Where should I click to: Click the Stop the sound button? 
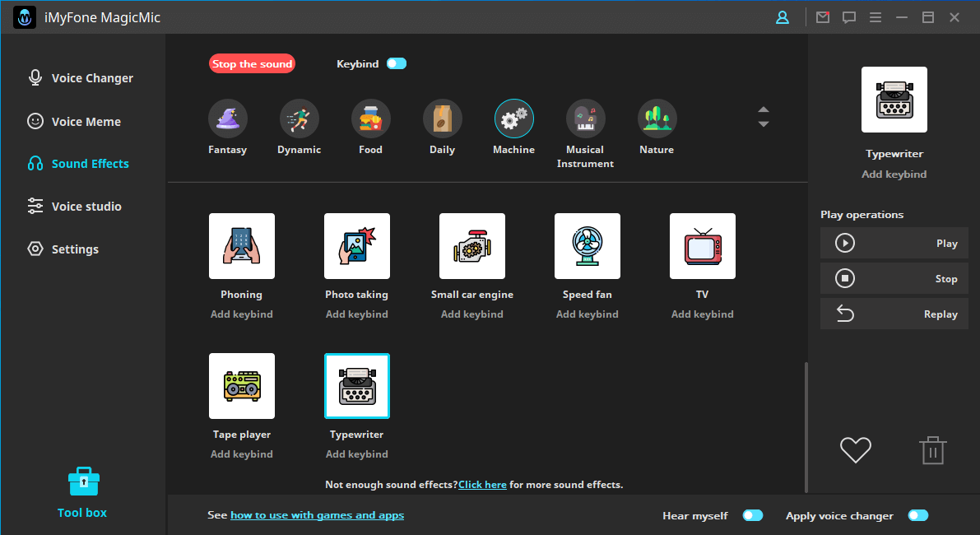point(252,63)
